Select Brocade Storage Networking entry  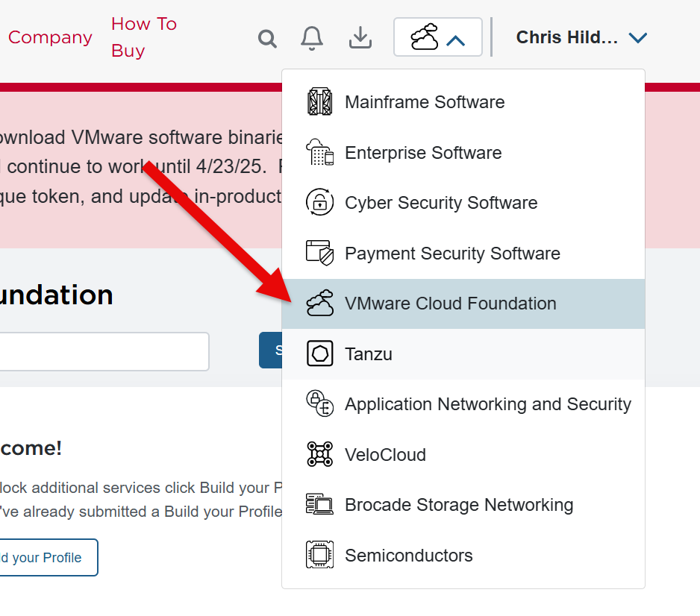click(458, 505)
